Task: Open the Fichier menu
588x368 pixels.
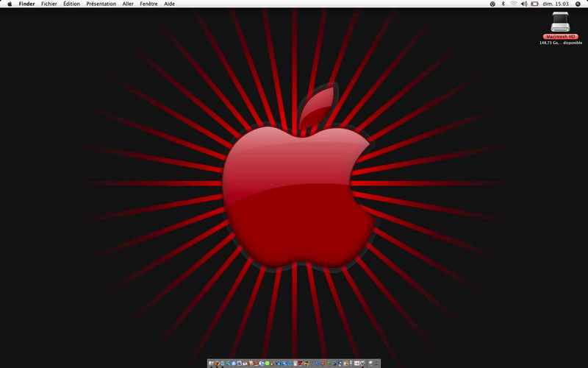Action: (x=49, y=4)
